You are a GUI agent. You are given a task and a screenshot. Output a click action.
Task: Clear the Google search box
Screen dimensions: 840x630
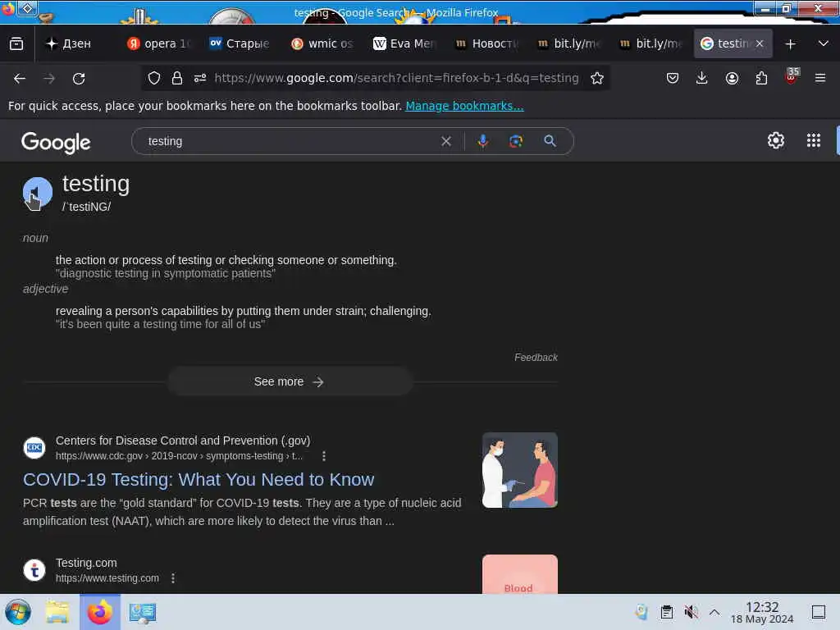point(445,141)
